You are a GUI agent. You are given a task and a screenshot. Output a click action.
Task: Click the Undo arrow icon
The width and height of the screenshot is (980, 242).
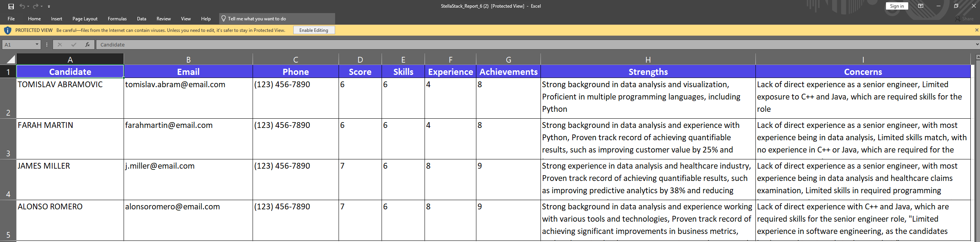(x=22, y=6)
